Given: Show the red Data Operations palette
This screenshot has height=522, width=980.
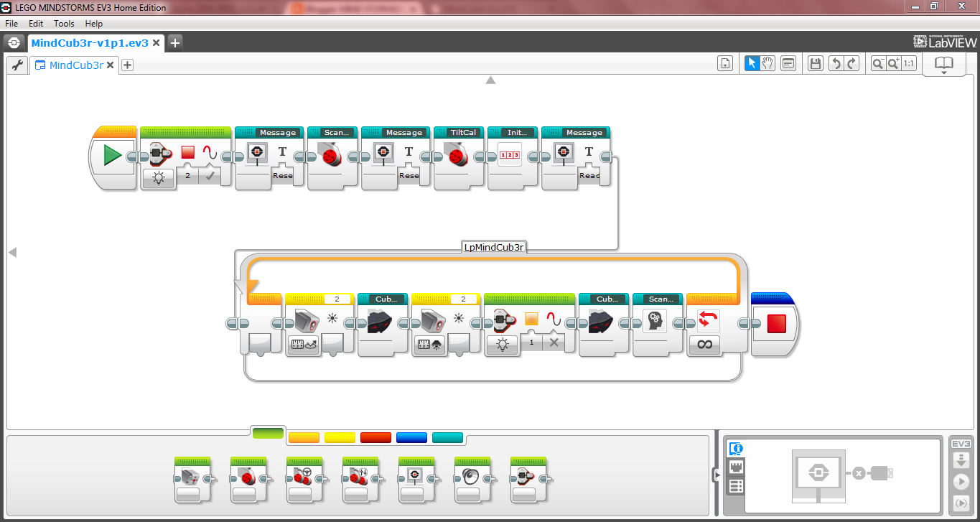Looking at the screenshot, I should (375, 437).
